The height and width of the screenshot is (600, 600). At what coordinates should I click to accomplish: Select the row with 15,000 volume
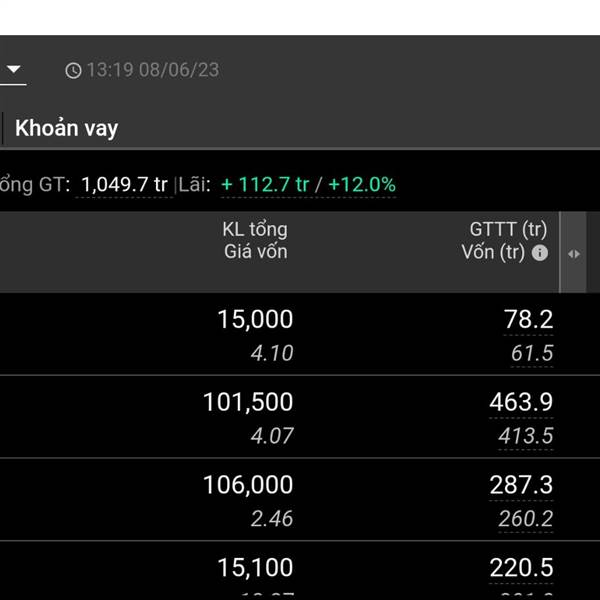coord(300,334)
